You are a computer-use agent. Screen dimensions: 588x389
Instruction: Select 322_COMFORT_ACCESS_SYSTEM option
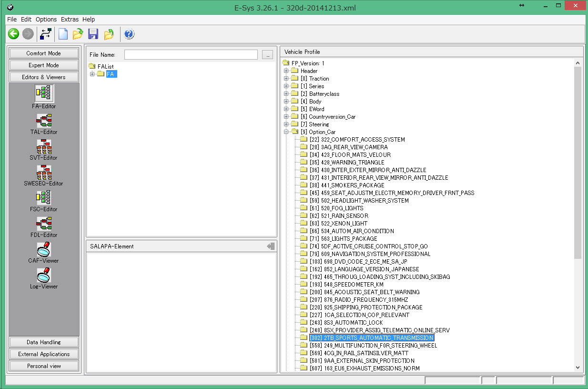coord(357,139)
